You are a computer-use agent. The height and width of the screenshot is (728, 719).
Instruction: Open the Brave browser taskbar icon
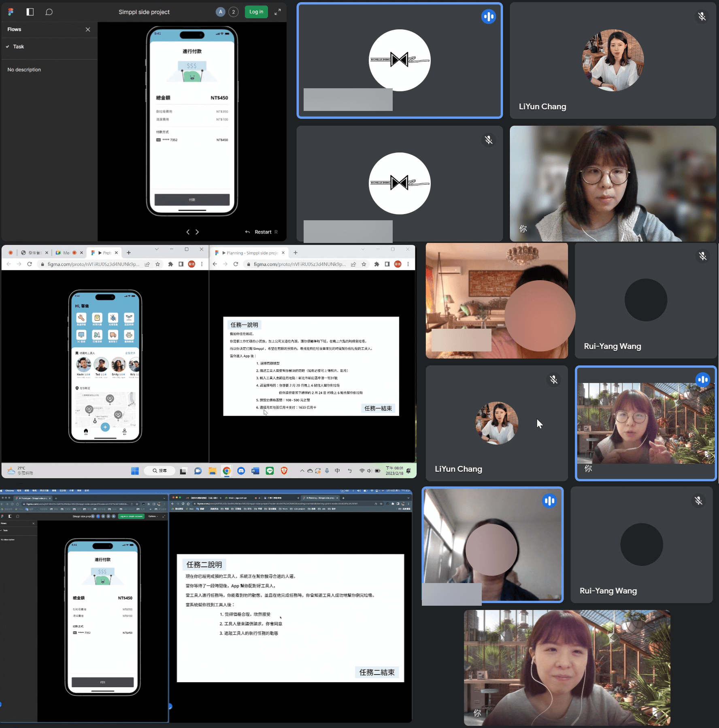pos(284,471)
